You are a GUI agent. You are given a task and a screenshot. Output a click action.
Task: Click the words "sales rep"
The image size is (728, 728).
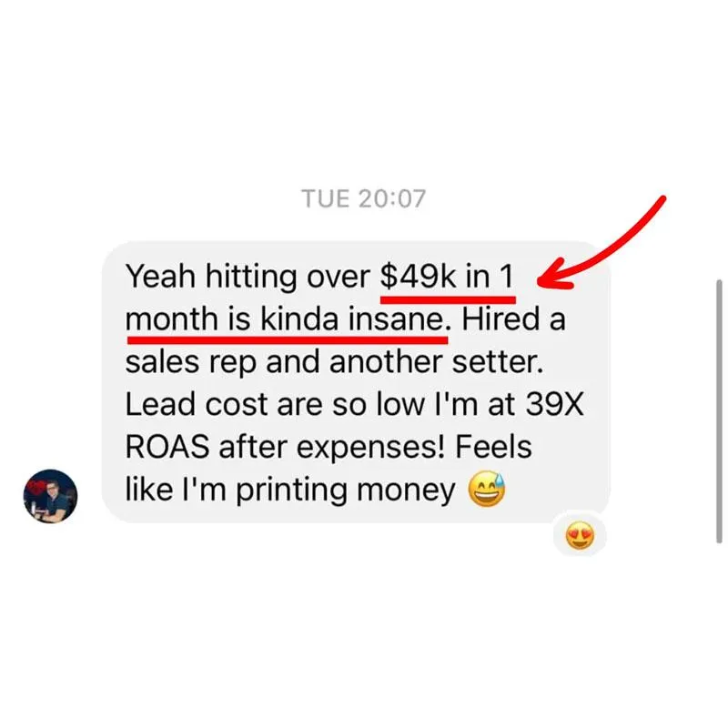(x=191, y=363)
